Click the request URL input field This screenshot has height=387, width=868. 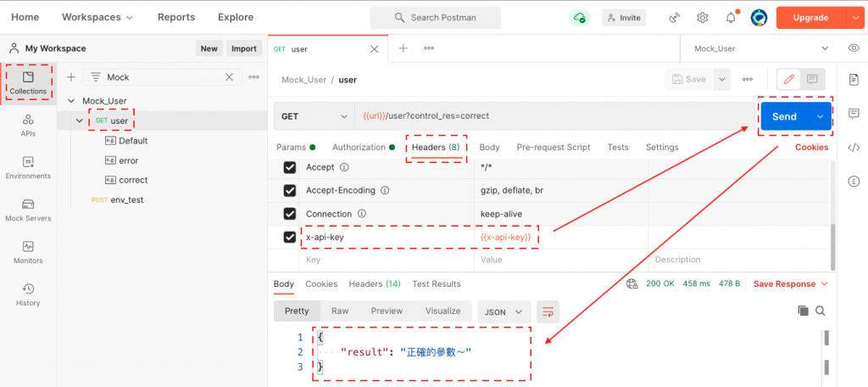click(x=554, y=116)
